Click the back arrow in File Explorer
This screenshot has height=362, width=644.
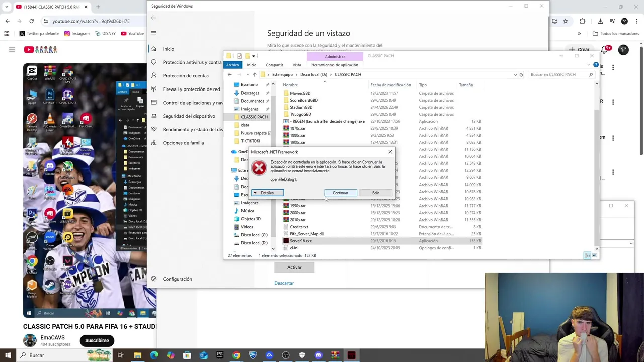tap(230, 74)
